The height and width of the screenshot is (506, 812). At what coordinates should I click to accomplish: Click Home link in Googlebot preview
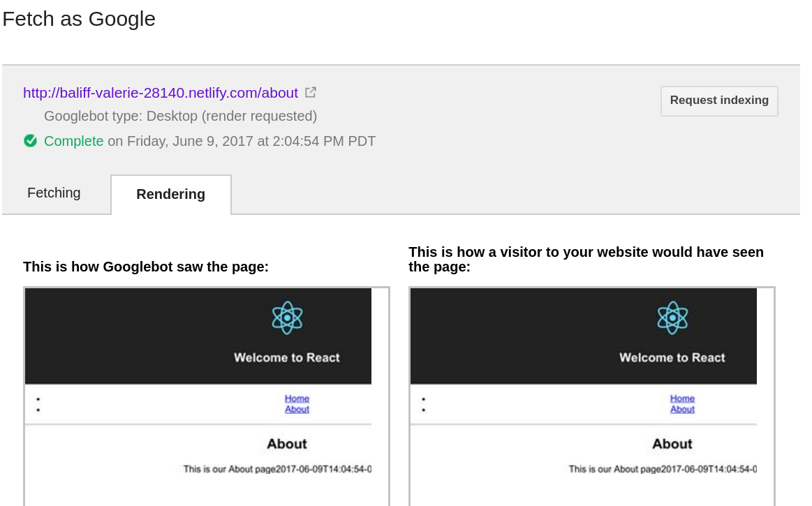point(297,399)
